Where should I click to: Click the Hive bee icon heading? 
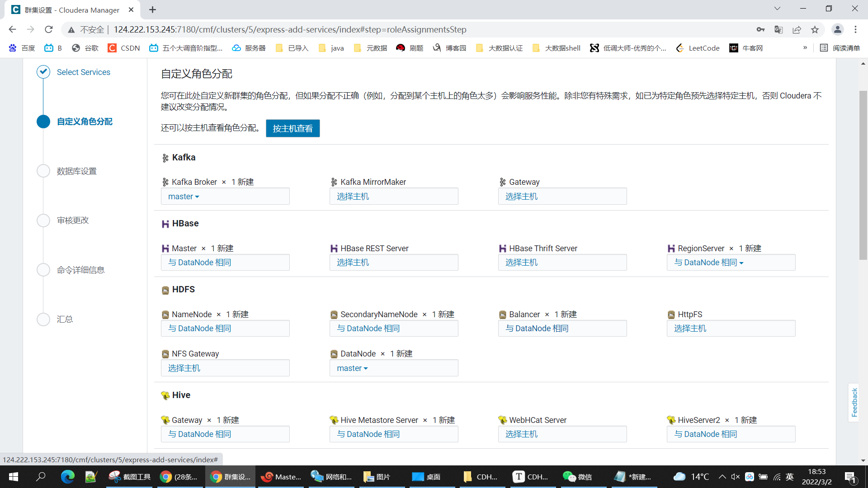point(165,396)
